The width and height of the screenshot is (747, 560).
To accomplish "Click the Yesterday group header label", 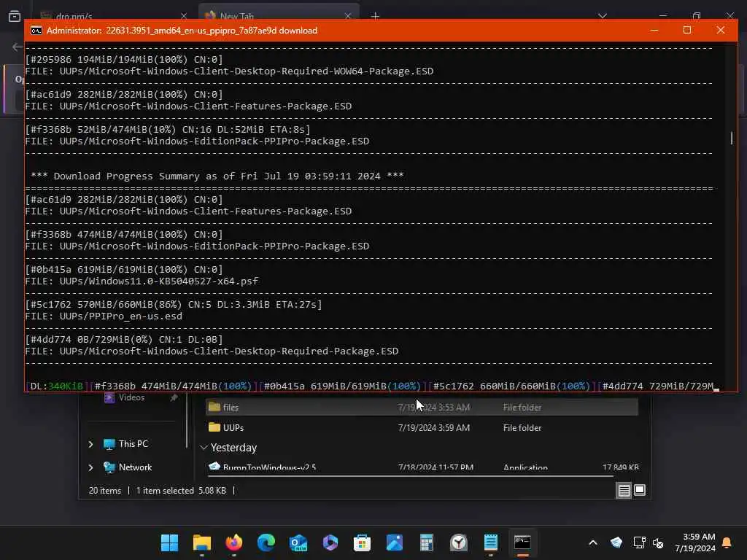I will point(233,448).
